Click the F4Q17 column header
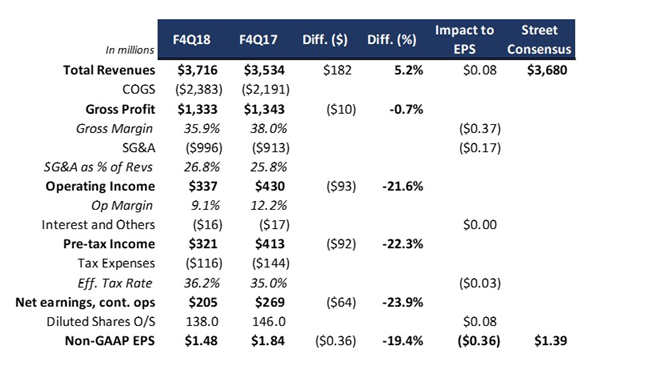This screenshot has width=648, height=370. point(258,40)
